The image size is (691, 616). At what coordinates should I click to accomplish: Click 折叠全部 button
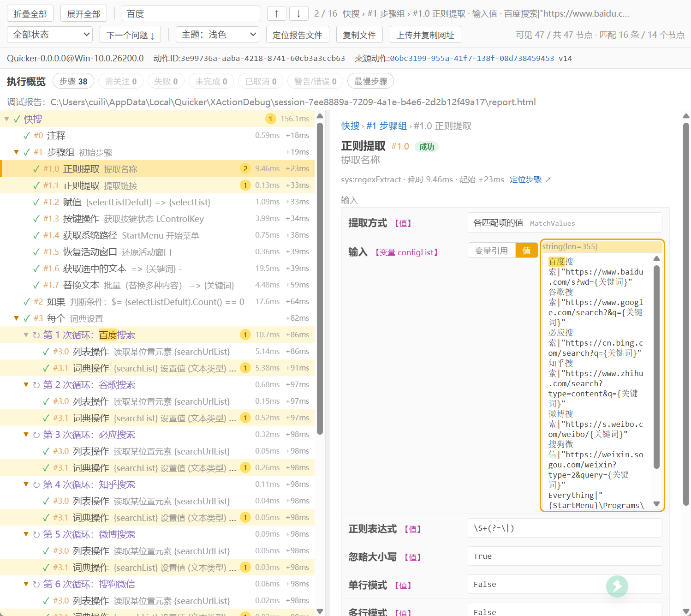point(30,13)
